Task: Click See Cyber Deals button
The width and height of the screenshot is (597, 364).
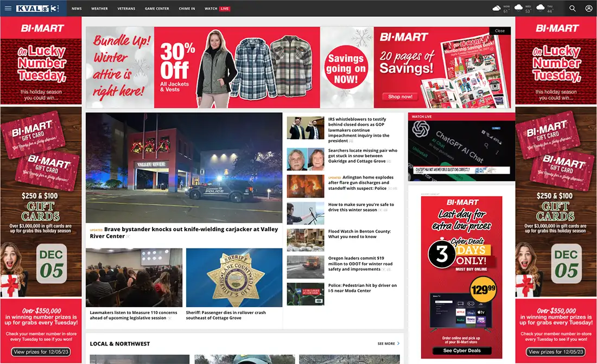Action: point(462,350)
